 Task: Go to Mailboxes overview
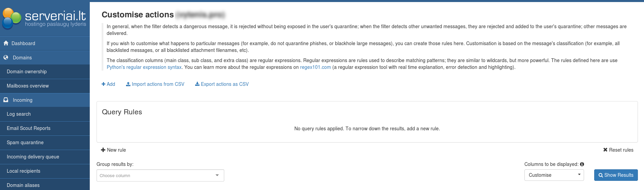pyautogui.click(x=28, y=86)
